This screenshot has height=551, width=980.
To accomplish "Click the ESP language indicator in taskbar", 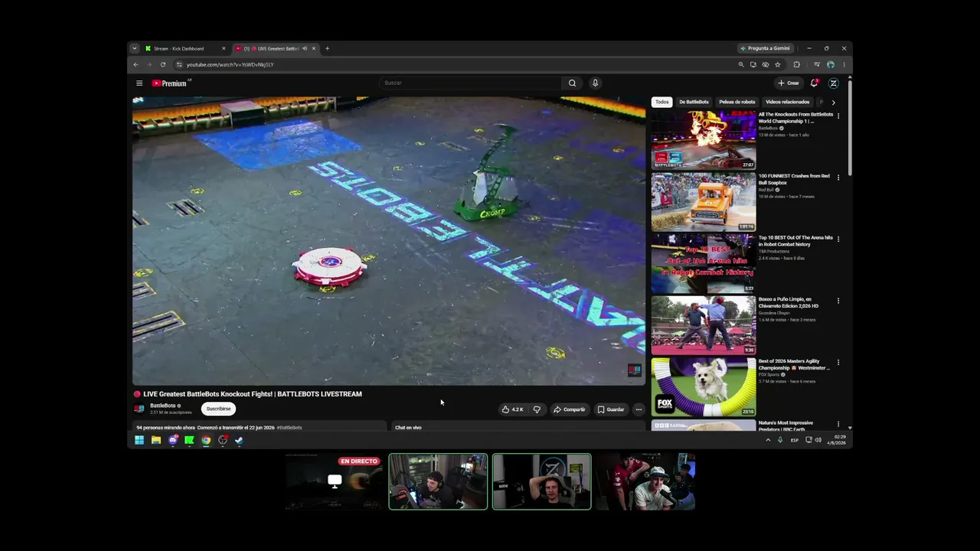I will click(795, 440).
